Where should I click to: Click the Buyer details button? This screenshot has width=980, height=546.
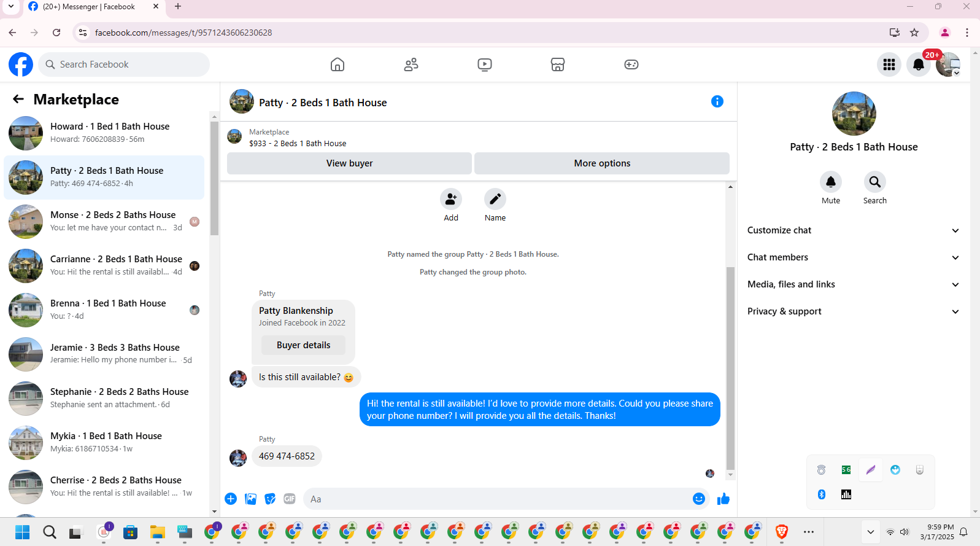[303, 345]
